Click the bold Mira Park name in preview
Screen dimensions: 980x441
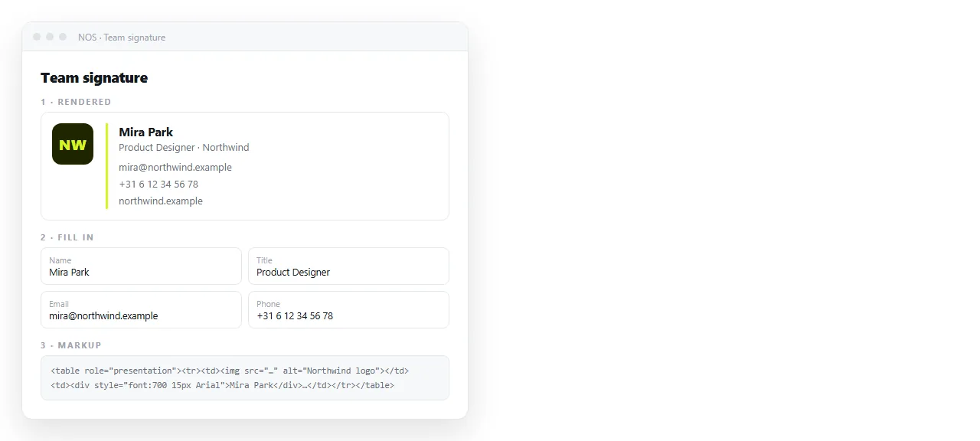coord(146,132)
